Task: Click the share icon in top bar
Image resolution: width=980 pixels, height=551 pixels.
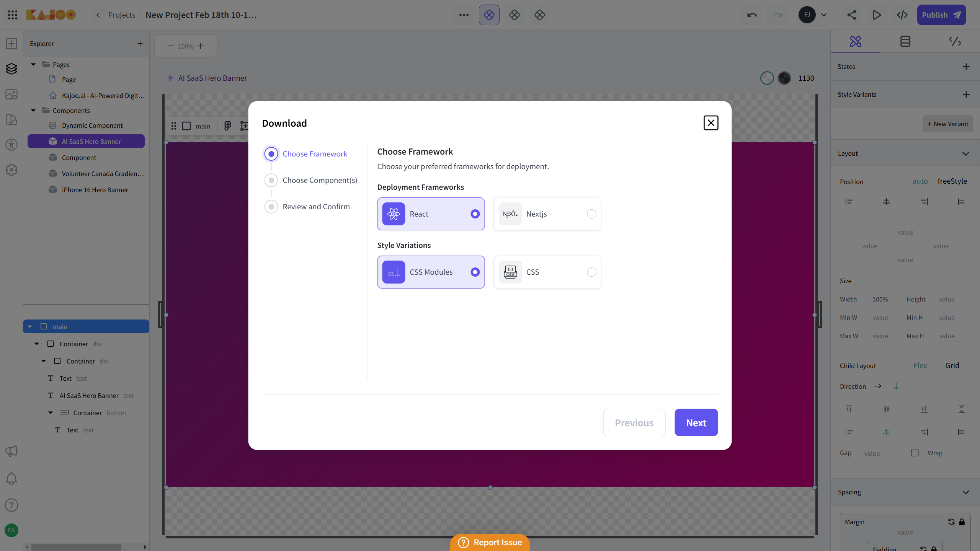Action: [851, 15]
